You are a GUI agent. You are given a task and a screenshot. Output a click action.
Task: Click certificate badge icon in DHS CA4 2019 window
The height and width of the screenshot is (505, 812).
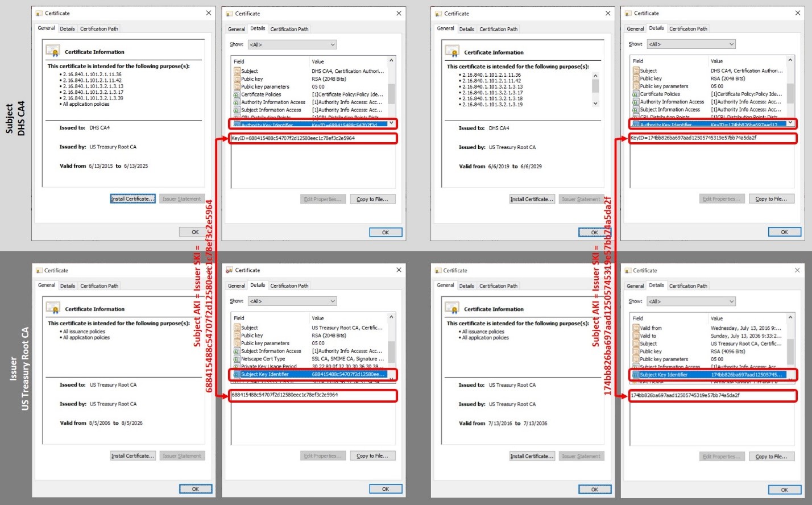pos(452,52)
